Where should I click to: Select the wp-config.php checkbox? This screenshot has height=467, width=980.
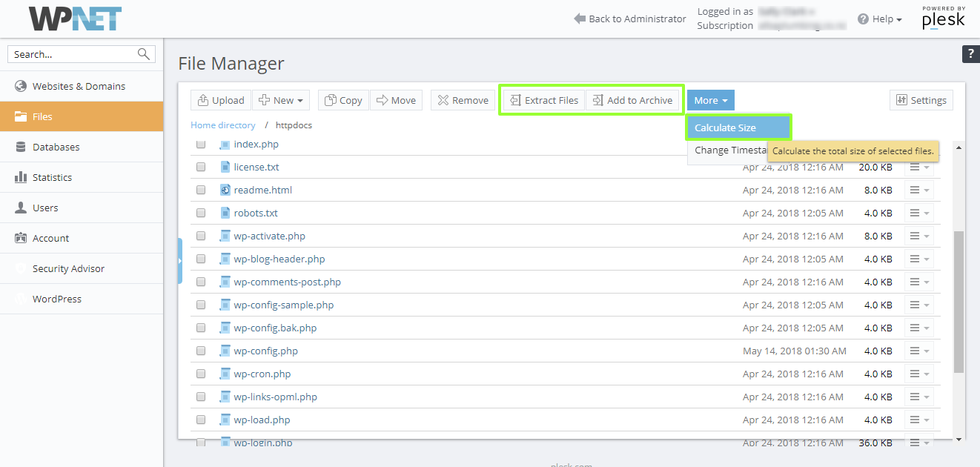[201, 351]
